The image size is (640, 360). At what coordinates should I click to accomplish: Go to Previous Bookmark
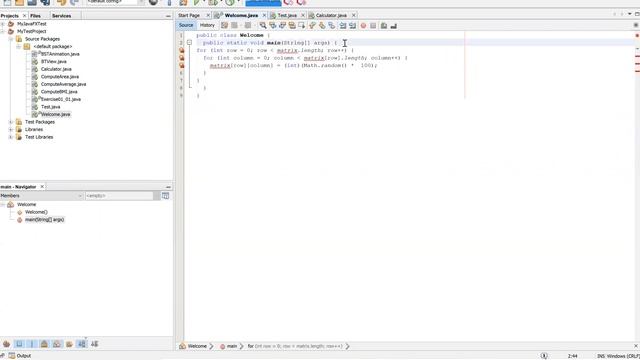(312, 25)
